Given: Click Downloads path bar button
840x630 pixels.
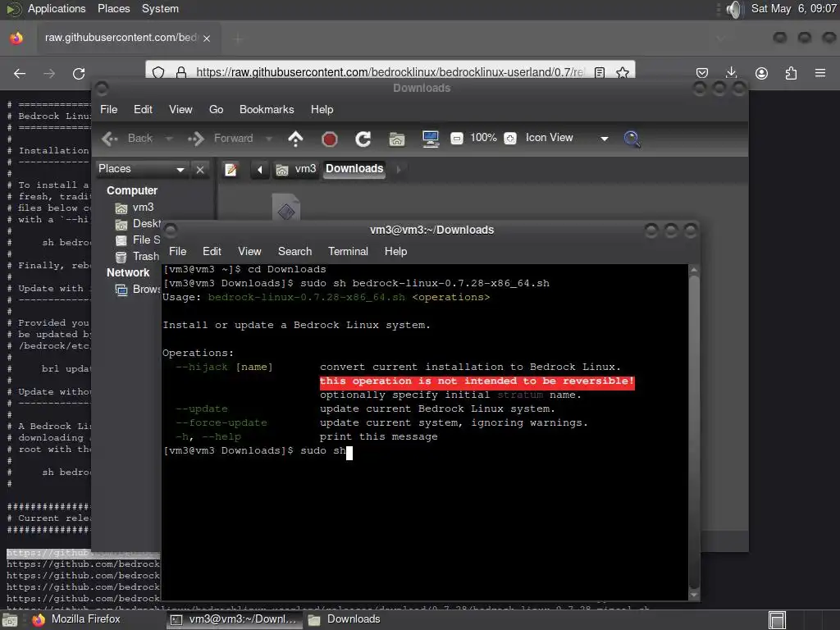Looking at the screenshot, I should pyautogui.click(x=354, y=169).
